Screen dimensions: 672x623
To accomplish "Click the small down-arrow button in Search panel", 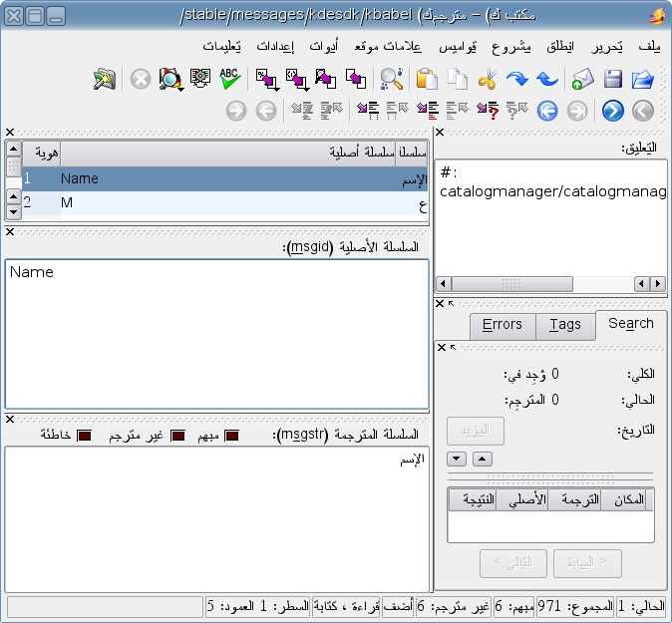I will (x=457, y=459).
